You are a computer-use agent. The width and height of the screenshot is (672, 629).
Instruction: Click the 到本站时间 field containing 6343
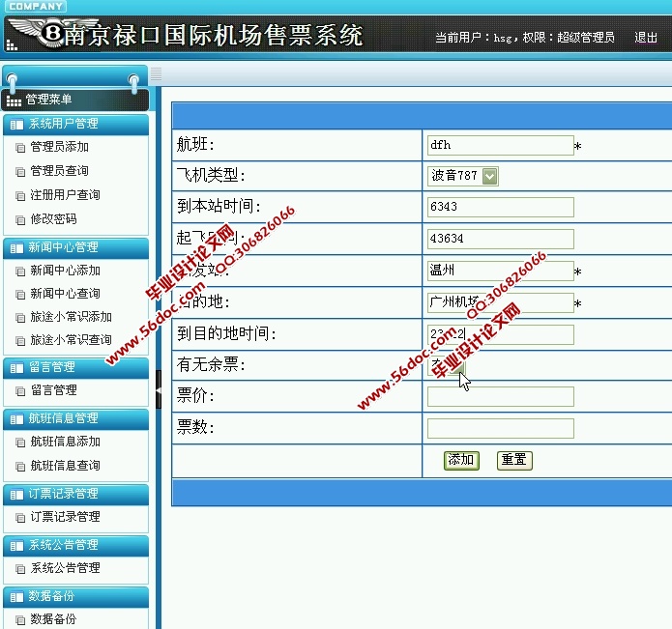pyautogui.click(x=501, y=207)
